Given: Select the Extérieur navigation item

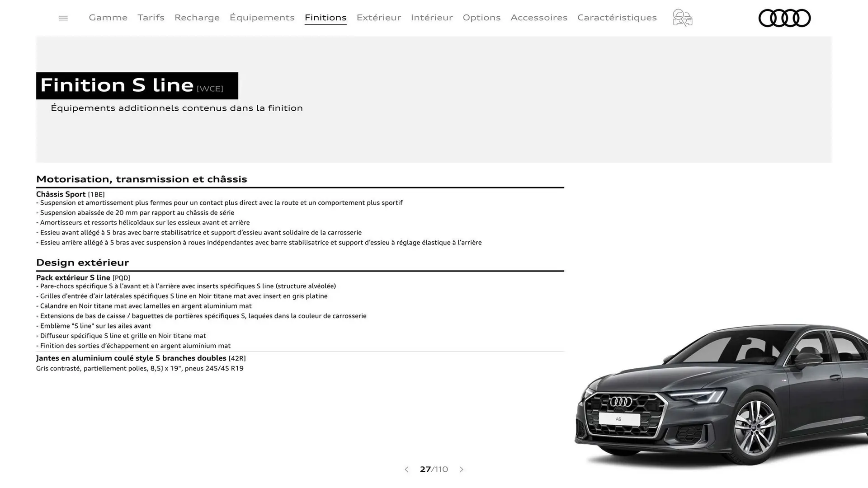Looking at the screenshot, I should pyautogui.click(x=378, y=18).
